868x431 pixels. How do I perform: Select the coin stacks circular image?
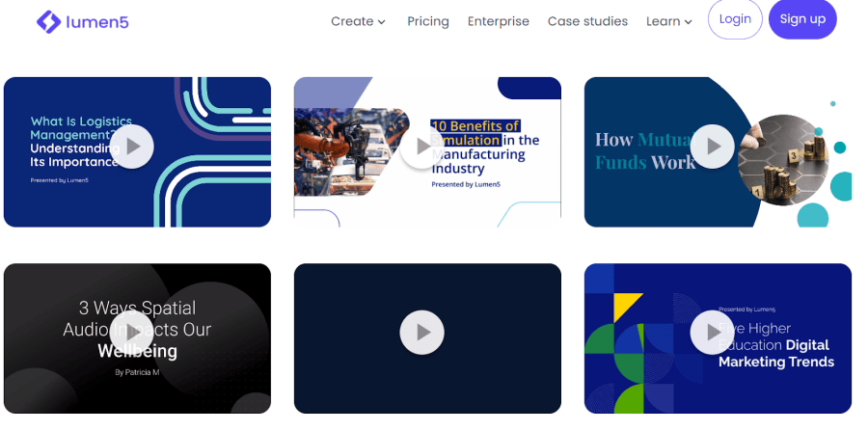[x=783, y=160]
